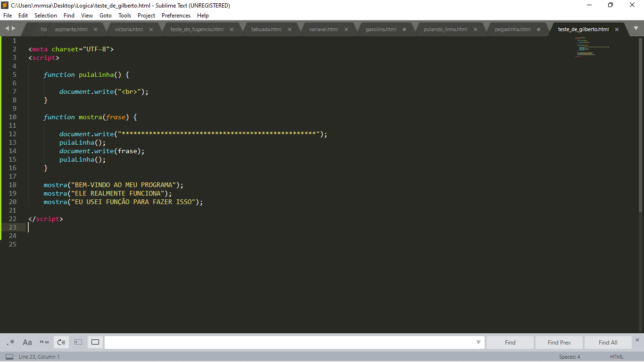Click the code minimap preview
The image size is (644, 362).
coord(593,47)
